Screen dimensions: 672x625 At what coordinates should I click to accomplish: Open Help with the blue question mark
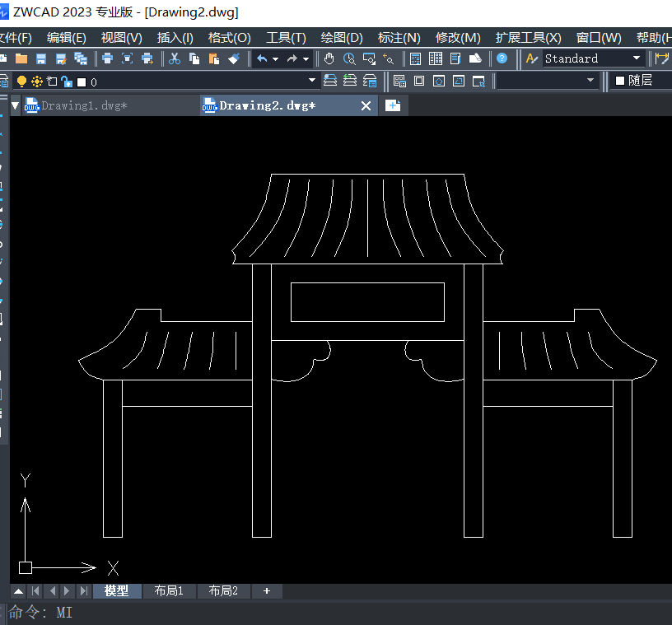[x=502, y=58]
